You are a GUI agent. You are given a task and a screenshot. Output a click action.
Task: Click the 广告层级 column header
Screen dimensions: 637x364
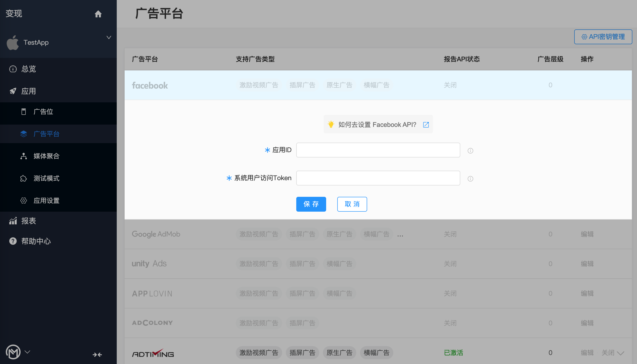pos(550,59)
